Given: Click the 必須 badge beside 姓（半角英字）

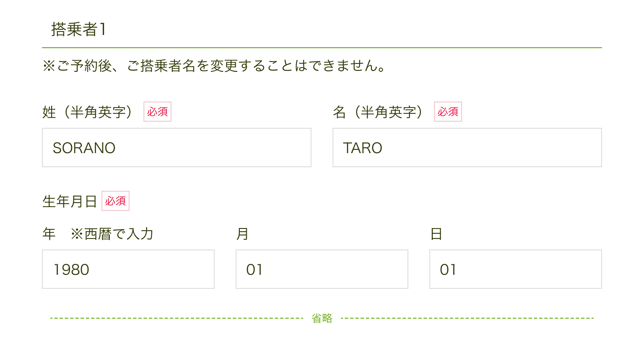Looking at the screenshot, I should click(157, 112).
